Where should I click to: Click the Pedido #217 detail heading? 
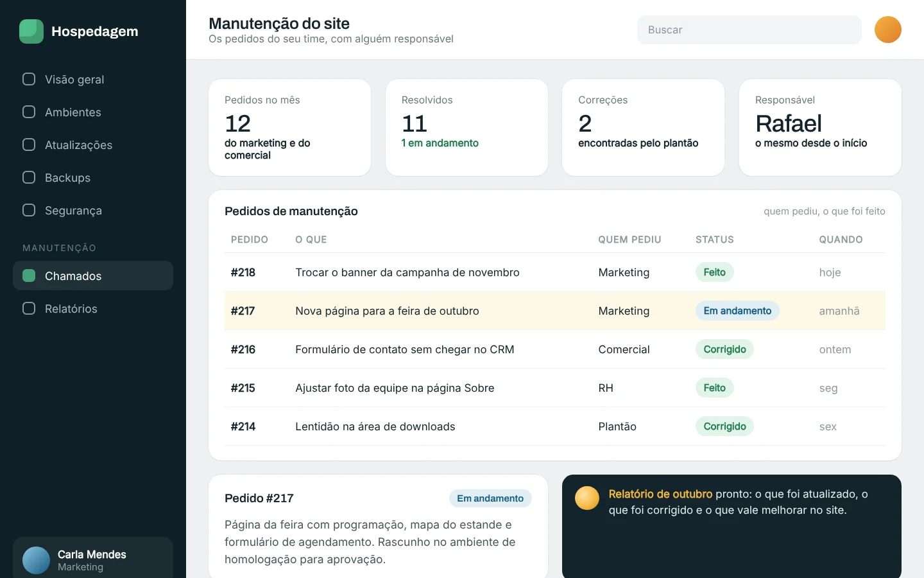259,498
